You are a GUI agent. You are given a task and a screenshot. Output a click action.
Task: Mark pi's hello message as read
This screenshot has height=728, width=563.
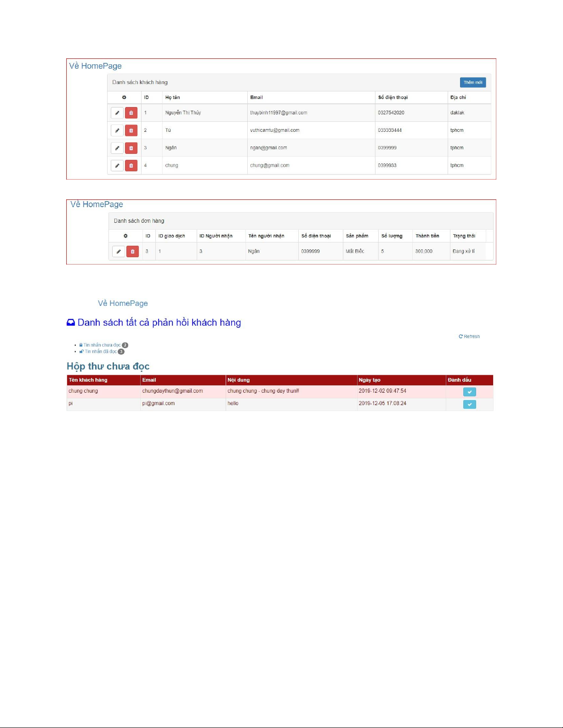469,404
